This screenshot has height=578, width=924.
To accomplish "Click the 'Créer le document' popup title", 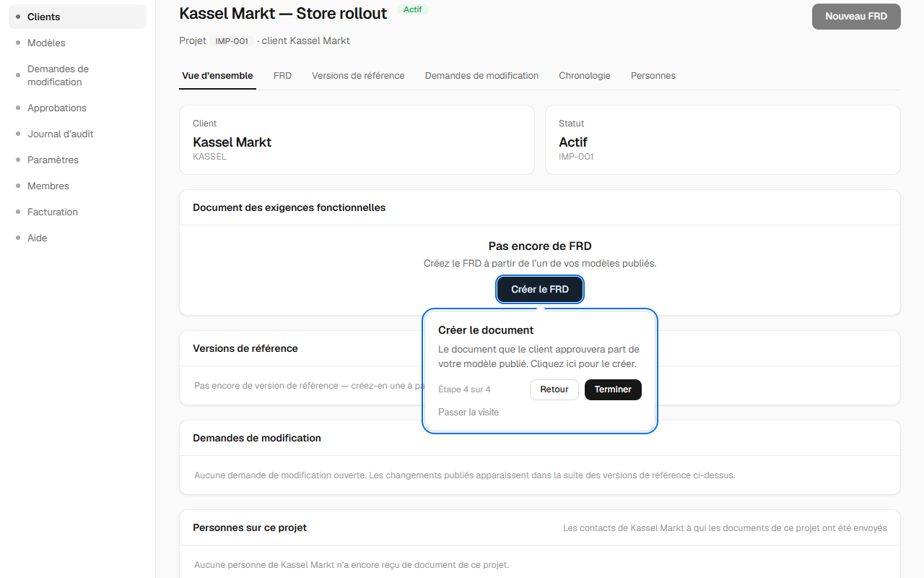I will click(486, 330).
